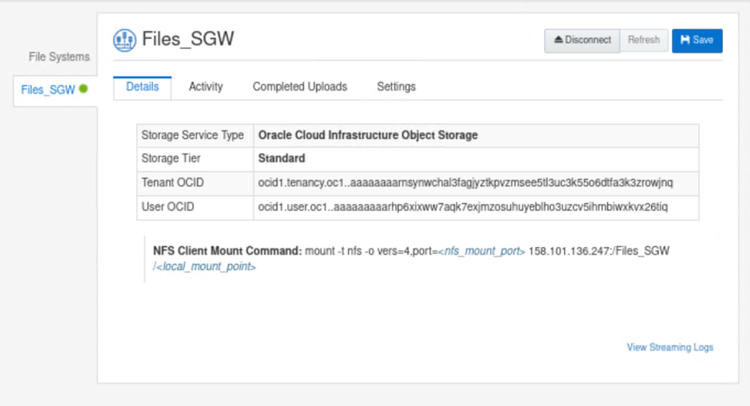This screenshot has height=406, width=750.
Task: Open the Settings tab
Action: 396,87
